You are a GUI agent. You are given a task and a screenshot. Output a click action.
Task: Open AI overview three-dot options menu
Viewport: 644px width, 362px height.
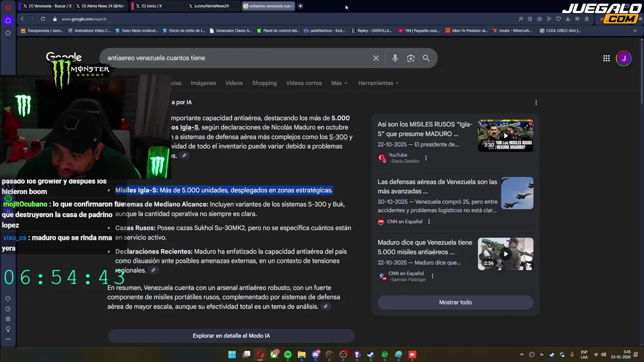(x=536, y=103)
